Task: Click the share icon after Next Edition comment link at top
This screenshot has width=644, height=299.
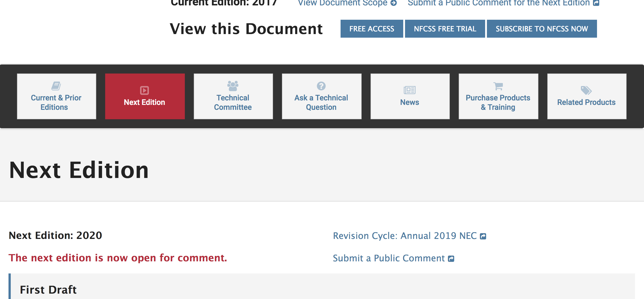Action: click(x=596, y=3)
